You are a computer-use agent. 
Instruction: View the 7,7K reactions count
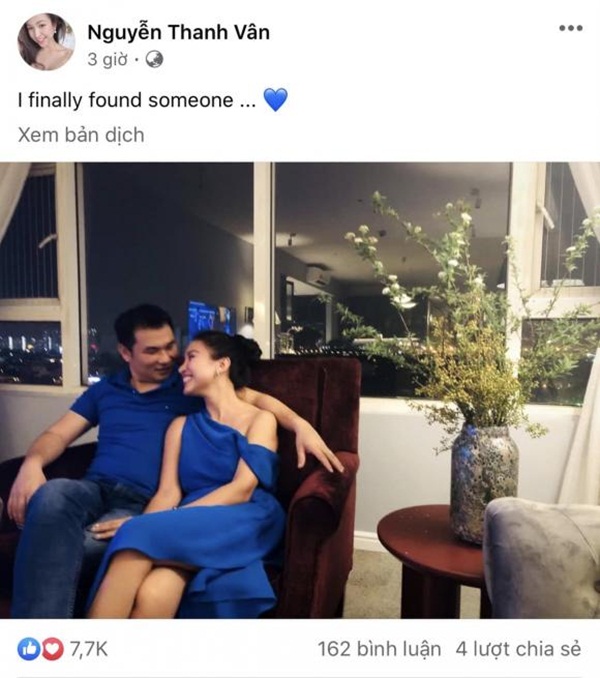pyautogui.click(x=89, y=649)
